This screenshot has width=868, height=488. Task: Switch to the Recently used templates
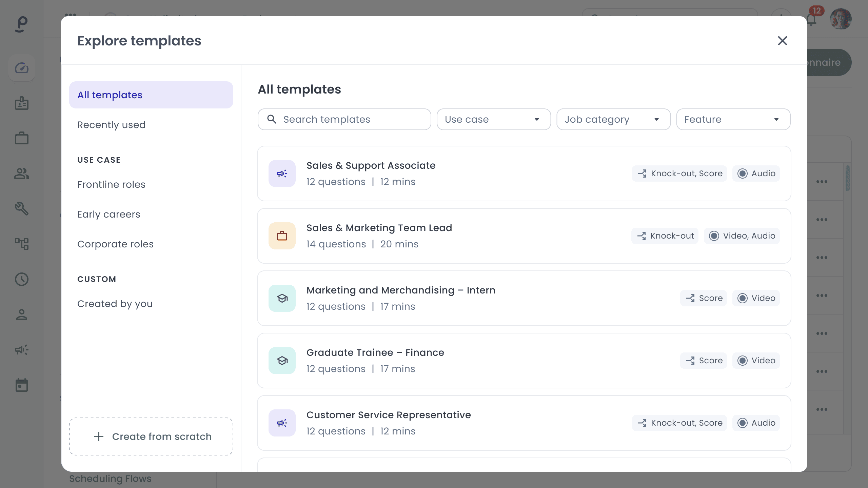coord(111,125)
